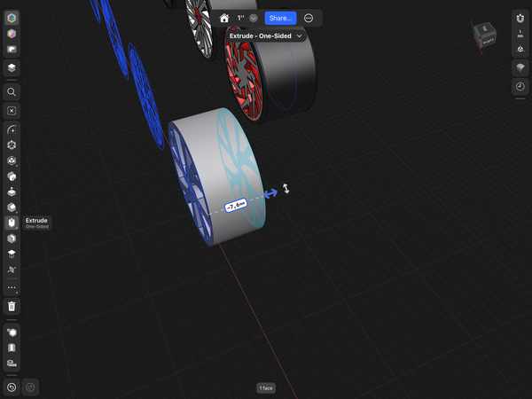
Task: Open the items layers panel
Action: point(12,68)
